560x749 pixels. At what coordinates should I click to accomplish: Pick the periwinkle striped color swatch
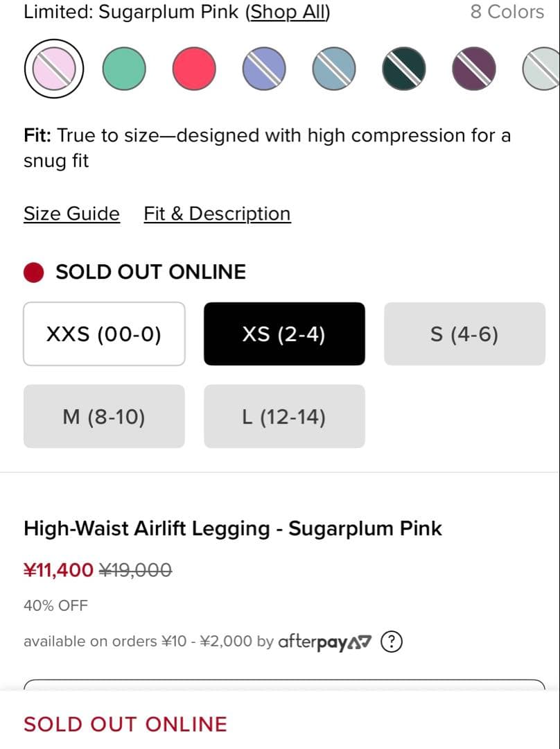[x=264, y=69]
